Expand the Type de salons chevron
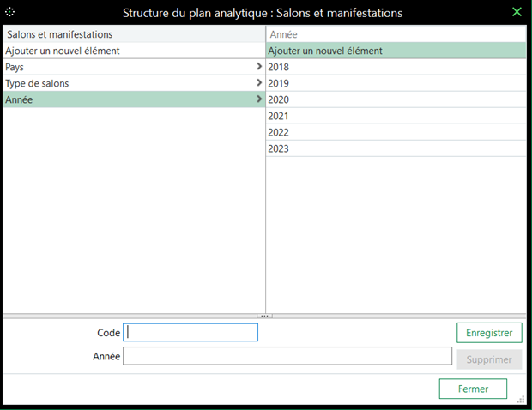Viewport: 532px width, 410px height. (x=259, y=83)
